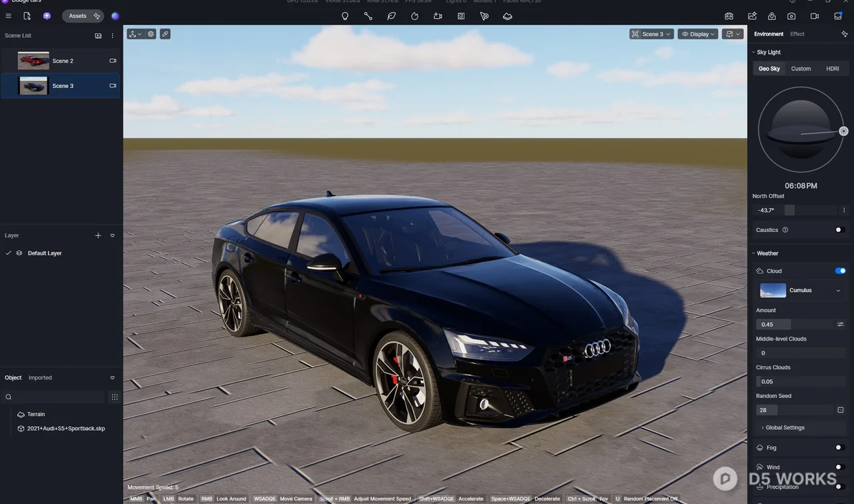This screenshot has height=504, width=854.
Task: Select the Scene 3 row
Action: point(61,86)
